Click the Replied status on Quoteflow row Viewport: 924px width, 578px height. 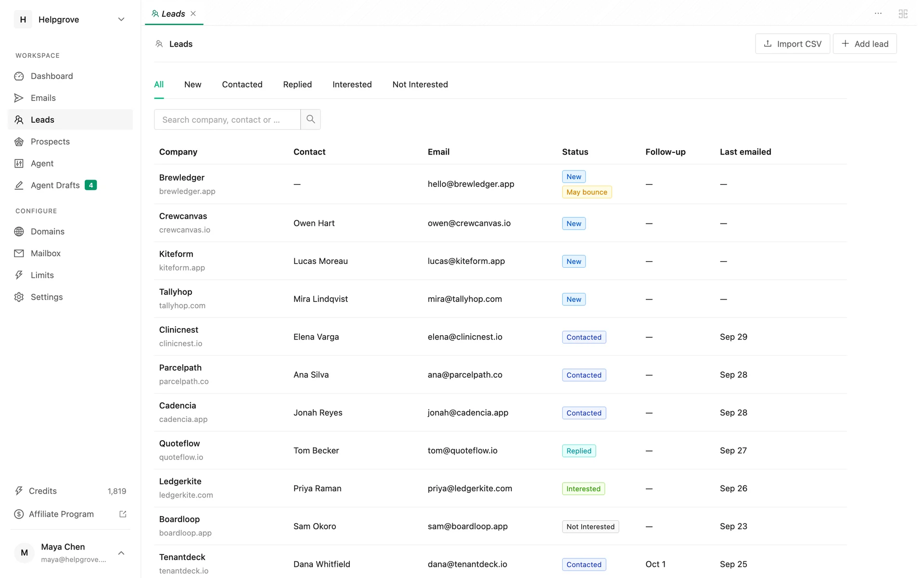pyautogui.click(x=579, y=451)
